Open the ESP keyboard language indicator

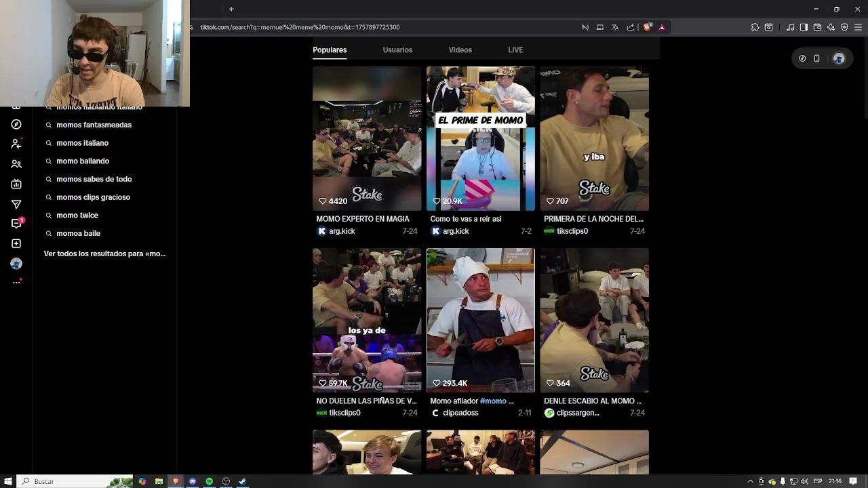(x=818, y=481)
